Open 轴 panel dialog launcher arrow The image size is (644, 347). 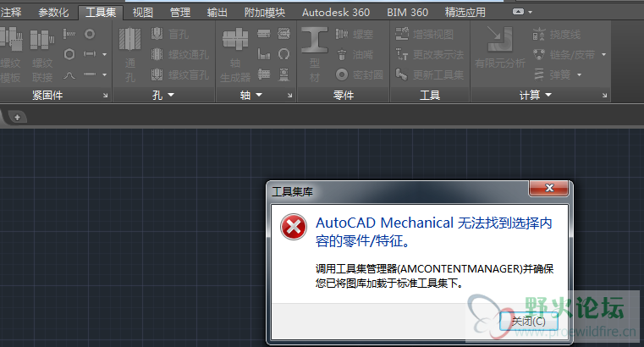[290, 96]
